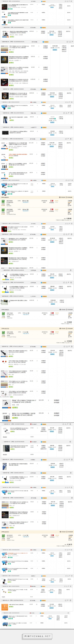Click 追加评论 on the ¥313.00 order
The width and height of the screenshot is (74, 644).
coord(68,32)
